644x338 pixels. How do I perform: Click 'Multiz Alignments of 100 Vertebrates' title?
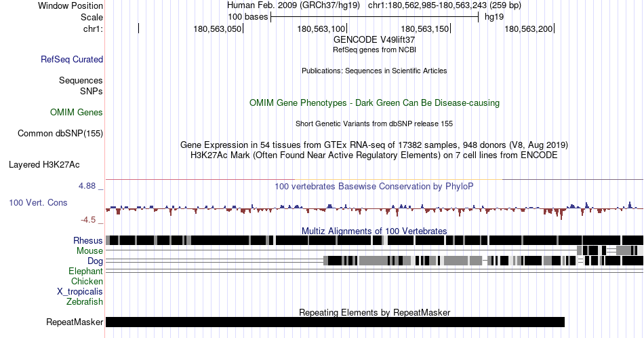tap(374, 231)
